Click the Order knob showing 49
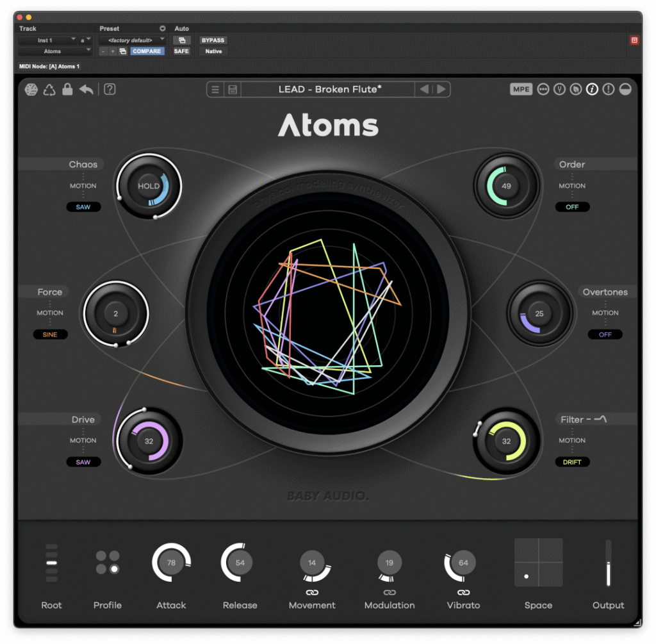The height and width of the screenshot is (644, 656). tap(506, 186)
